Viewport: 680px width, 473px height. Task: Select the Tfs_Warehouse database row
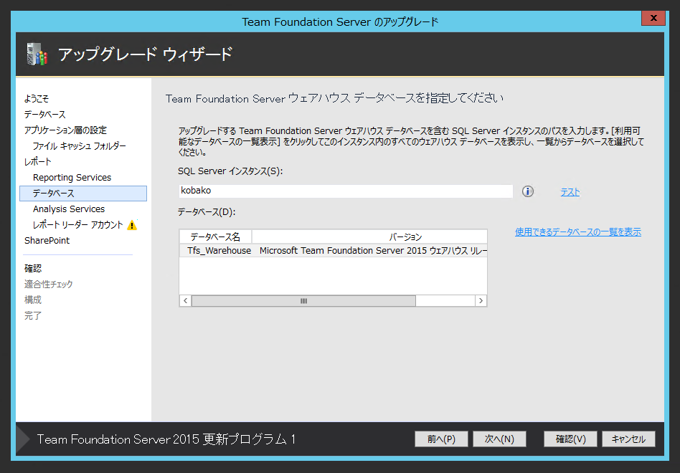(x=333, y=251)
